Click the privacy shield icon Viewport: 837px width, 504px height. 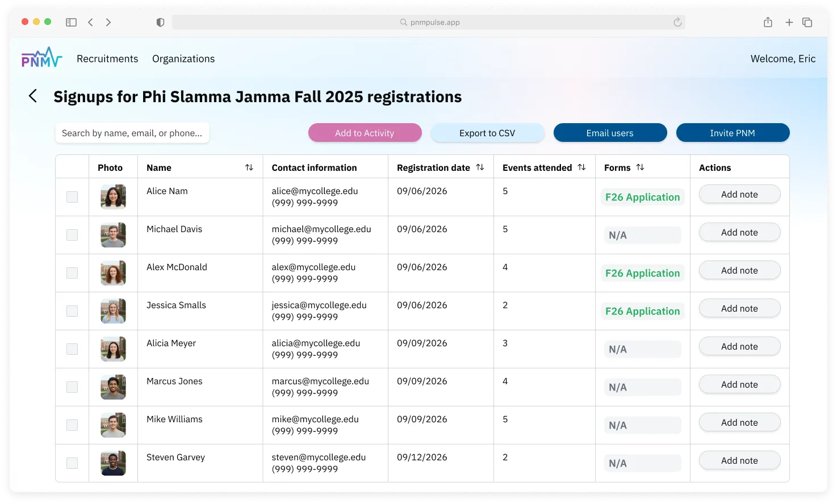[160, 22]
